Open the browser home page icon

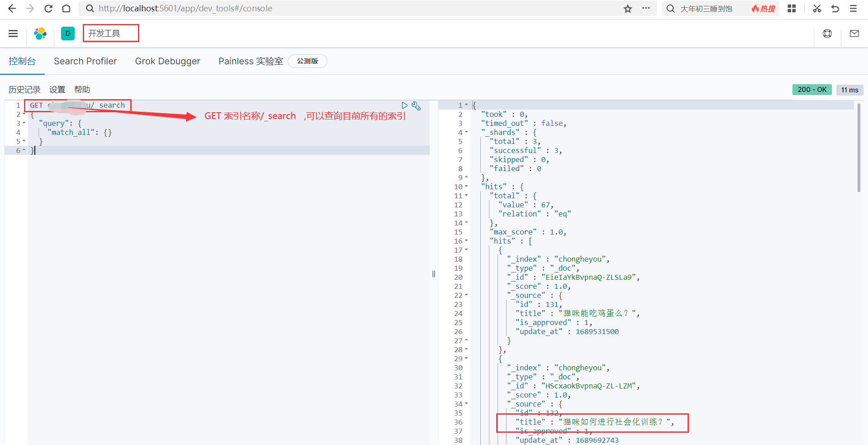(x=66, y=9)
